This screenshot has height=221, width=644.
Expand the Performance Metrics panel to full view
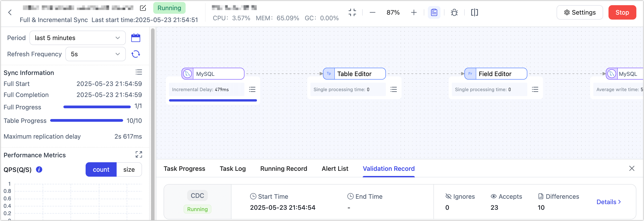[x=139, y=154]
